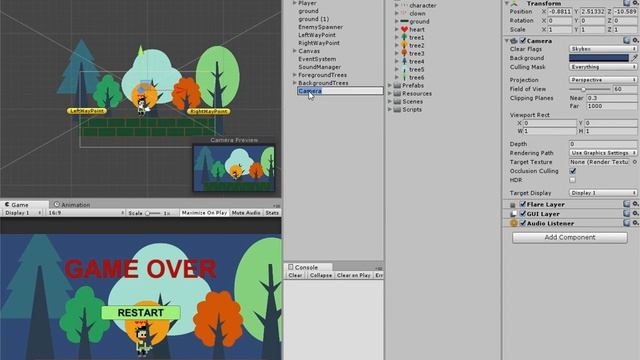
Task: Pick background color with the eyedropper
Action: [635, 58]
